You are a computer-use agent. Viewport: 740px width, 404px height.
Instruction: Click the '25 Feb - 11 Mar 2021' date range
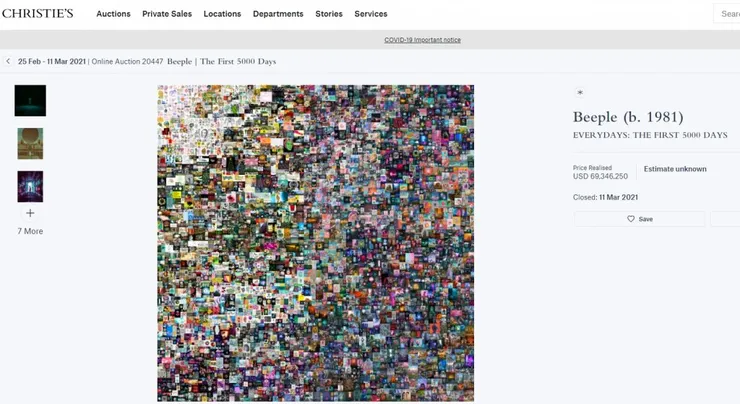(x=52, y=61)
